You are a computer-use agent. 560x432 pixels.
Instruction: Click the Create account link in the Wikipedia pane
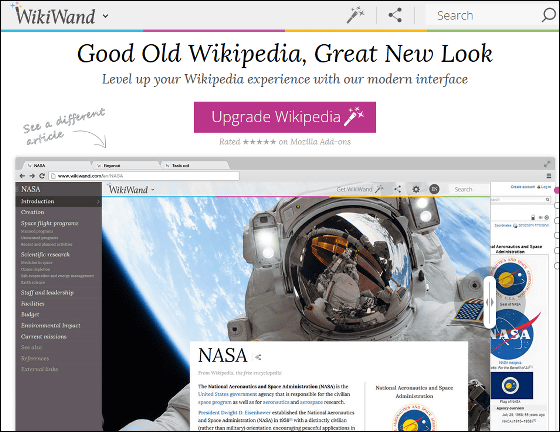click(522, 187)
